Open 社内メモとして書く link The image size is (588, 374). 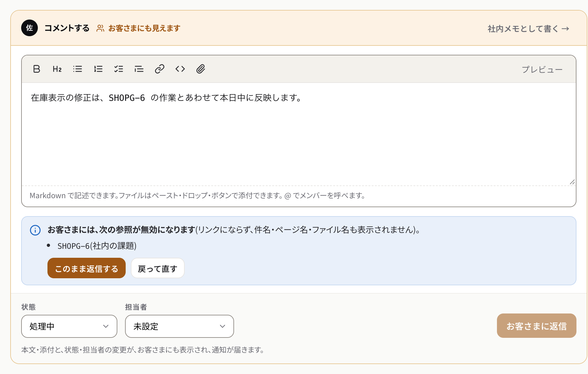(528, 28)
